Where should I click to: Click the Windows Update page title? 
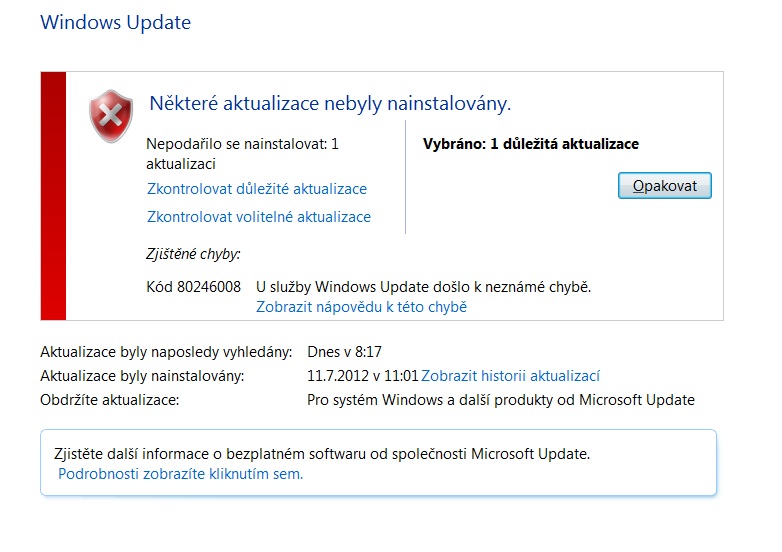[115, 22]
